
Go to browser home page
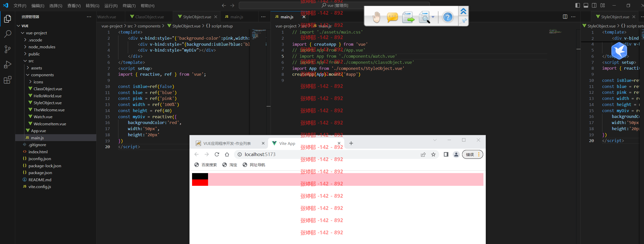[227, 154]
